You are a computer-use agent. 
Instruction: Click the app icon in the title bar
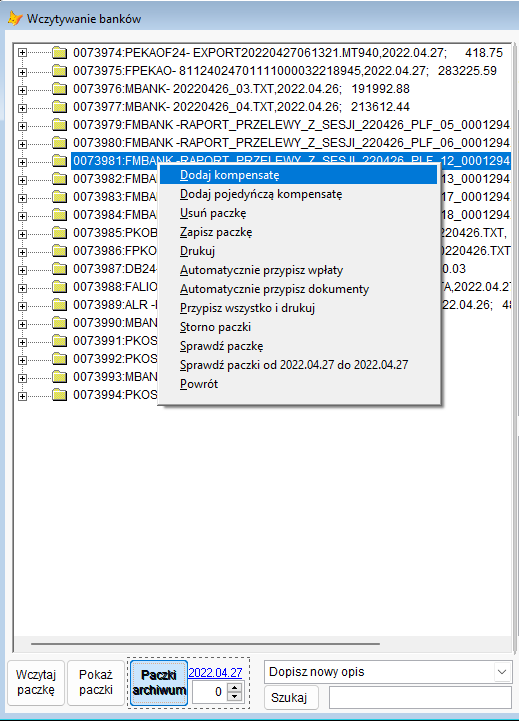click(x=15, y=19)
